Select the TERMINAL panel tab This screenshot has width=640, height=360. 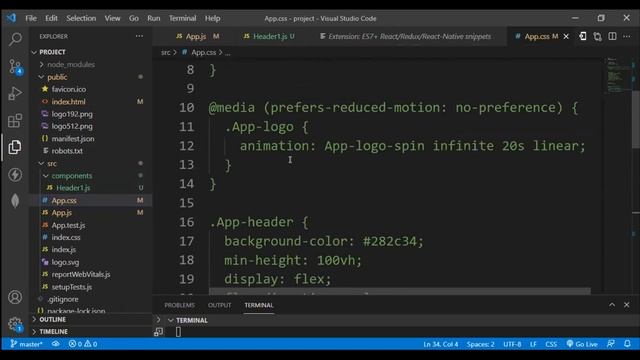point(259,305)
